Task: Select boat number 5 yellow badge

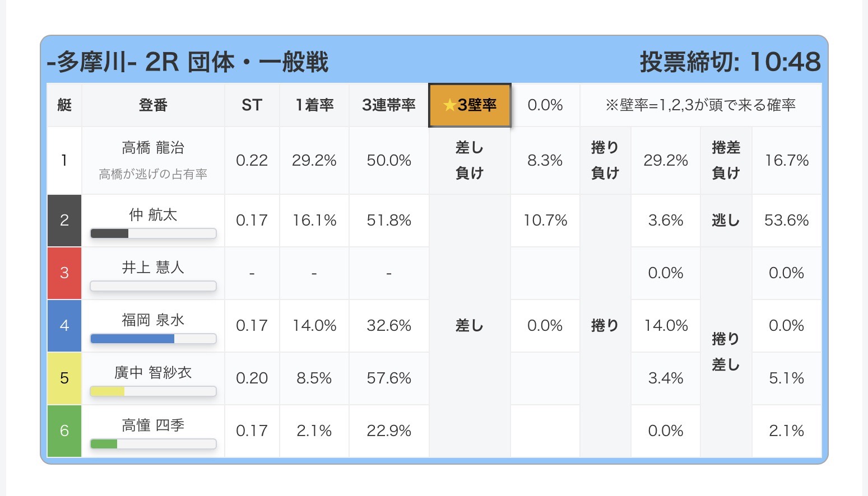Action: [x=64, y=378]
